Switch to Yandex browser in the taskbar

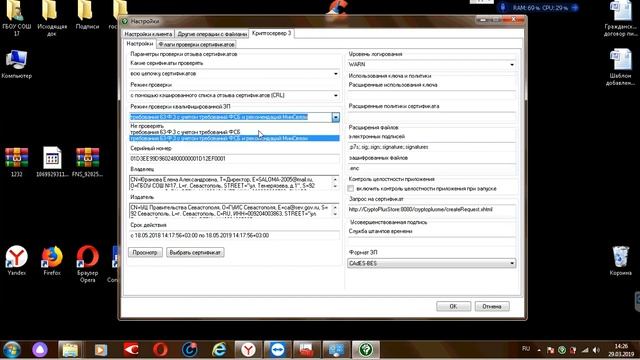(248, 350)
